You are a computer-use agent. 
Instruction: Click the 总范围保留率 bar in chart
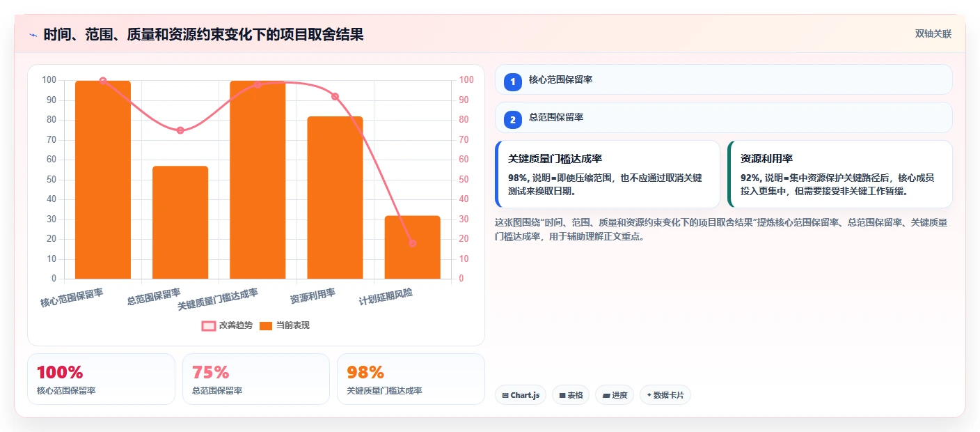[180, 222]
